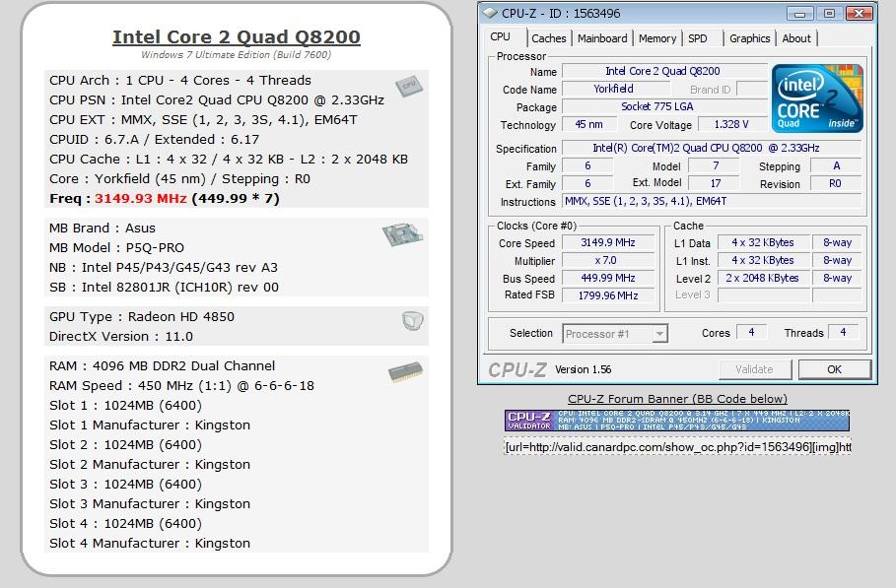
Task: Switch to the Caches tab
Action: tap(549, 38)
